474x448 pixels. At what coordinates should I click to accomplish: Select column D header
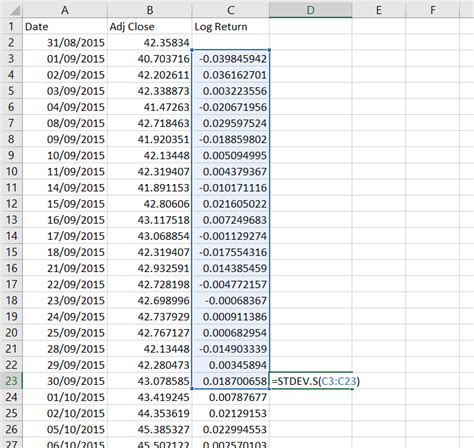tap(311, 10)
